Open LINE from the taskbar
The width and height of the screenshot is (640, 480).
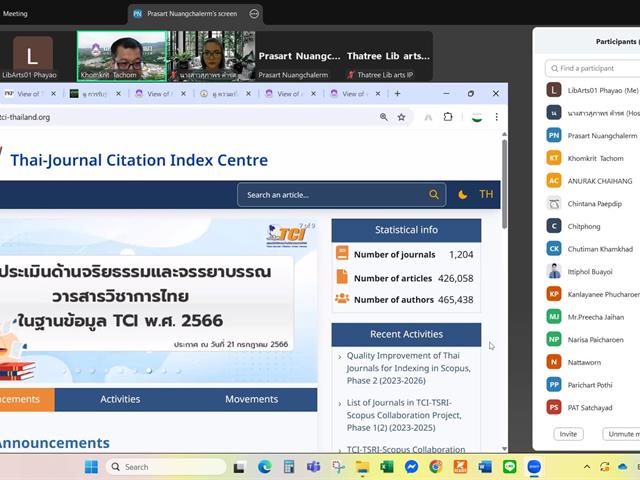pos(509,467)
